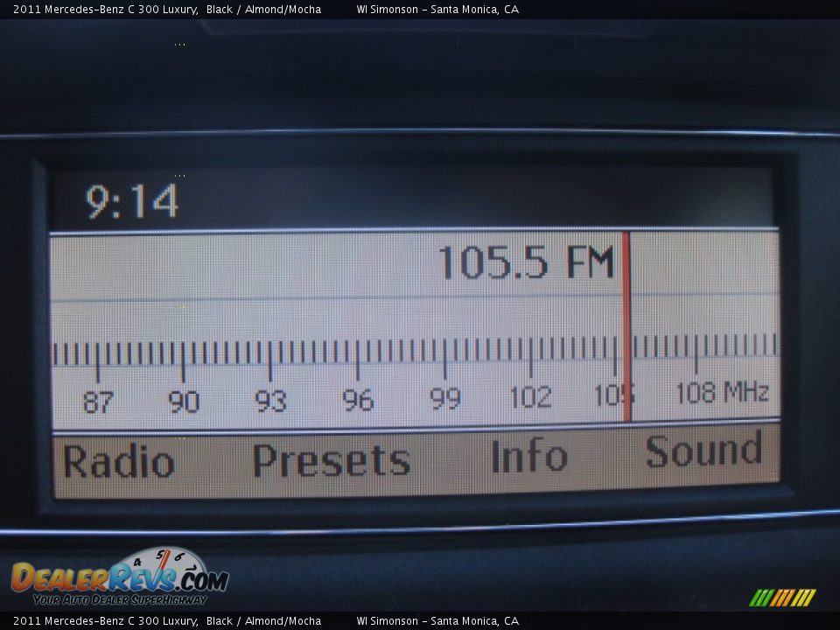The width and height of the screenshot is (840, 630).
Task: Click the 108 MHz scale label
Action: tap(722, 393)
